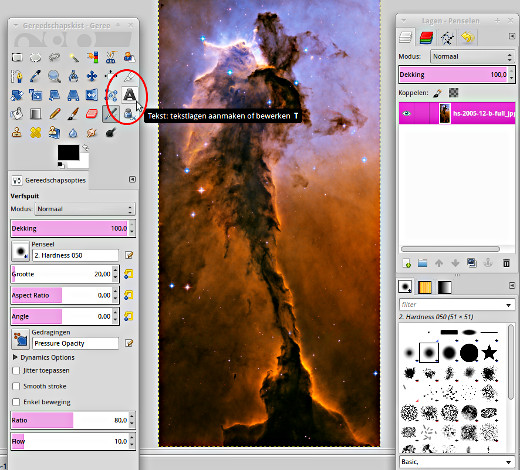The image size is (520, 470).
Task: Create a new layer with the bottom-left icon
Action: (407, 263)
